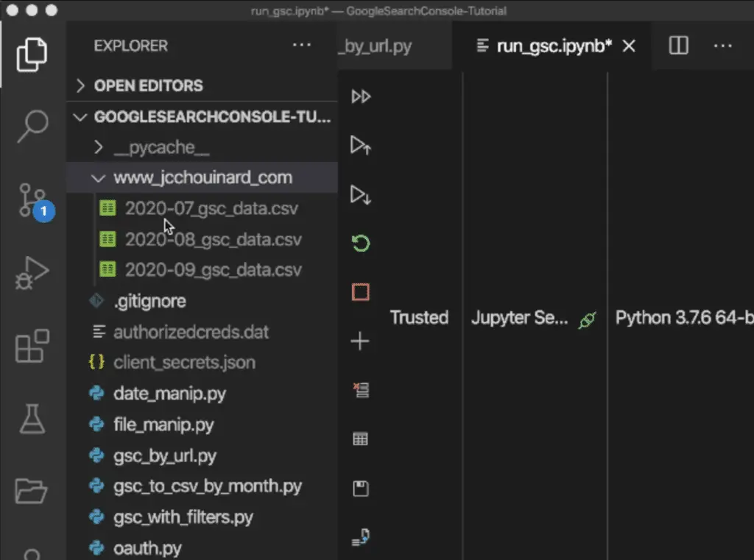Open the Search view in activity bar

pos(32,127)
